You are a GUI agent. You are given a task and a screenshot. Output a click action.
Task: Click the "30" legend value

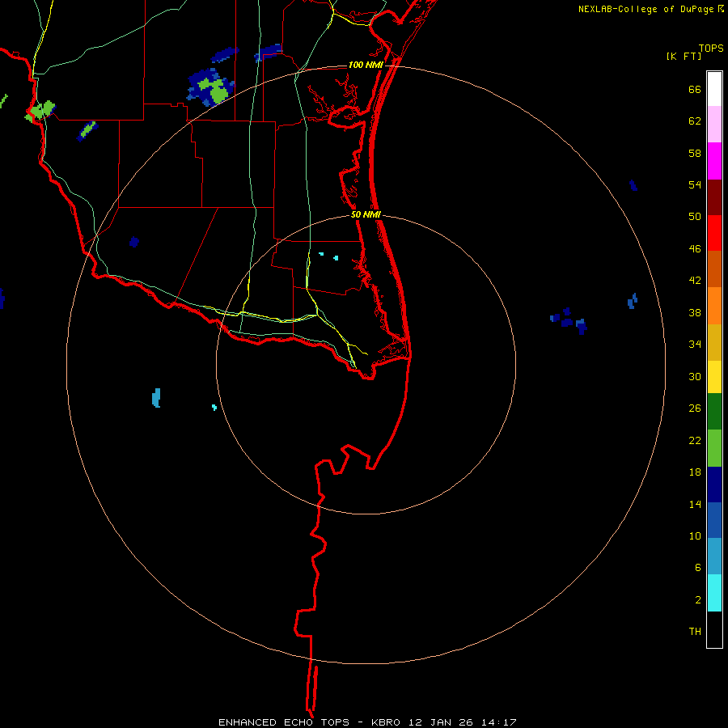(695, 376)
